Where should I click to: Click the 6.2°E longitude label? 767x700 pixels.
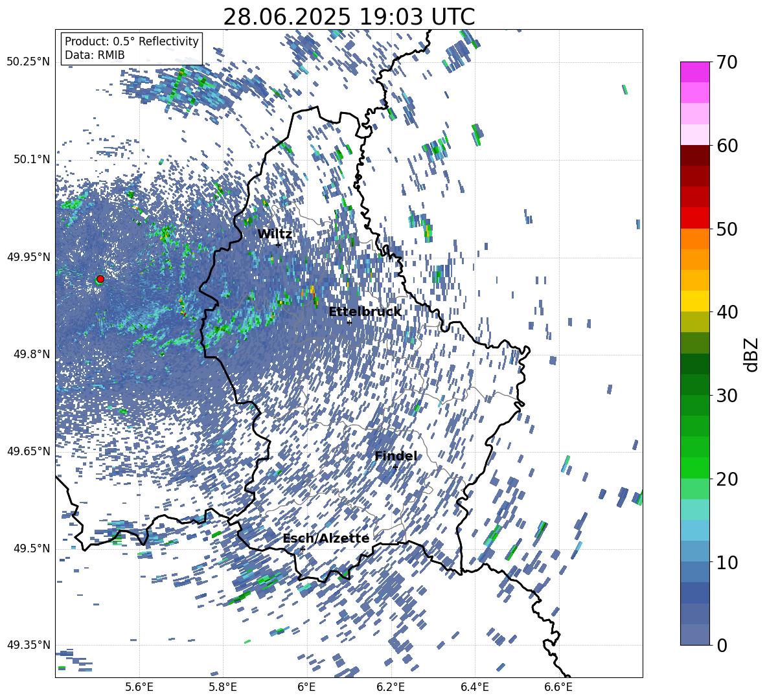391,687
